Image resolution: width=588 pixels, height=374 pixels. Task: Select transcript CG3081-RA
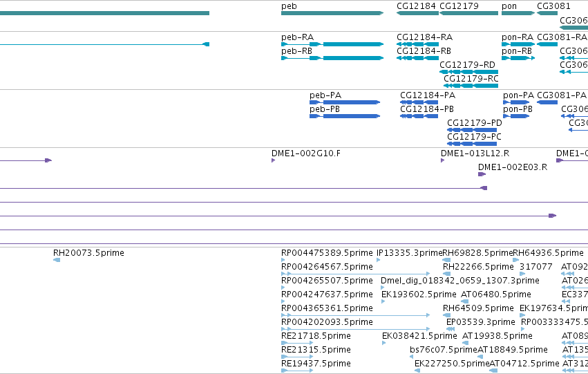[547, 44]
